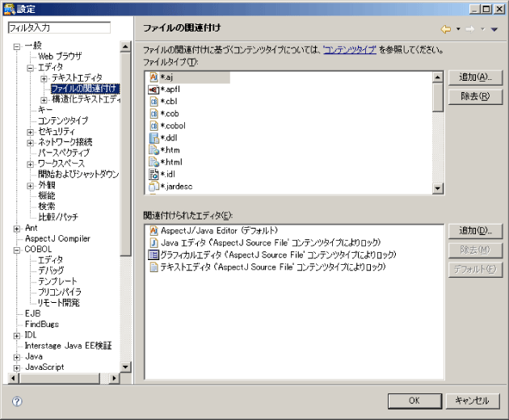Select the *.apfl file type icon
509x420 pixels.
click(154, 90)
